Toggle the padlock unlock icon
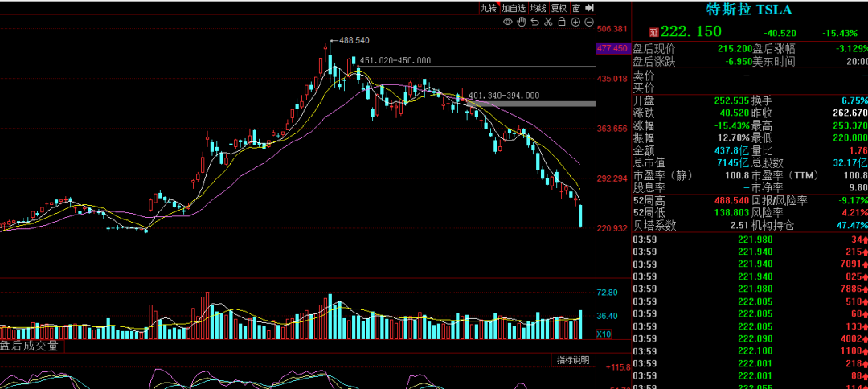Image resolution: width=868 pixels, height=389 pixels. pos(561,22)
